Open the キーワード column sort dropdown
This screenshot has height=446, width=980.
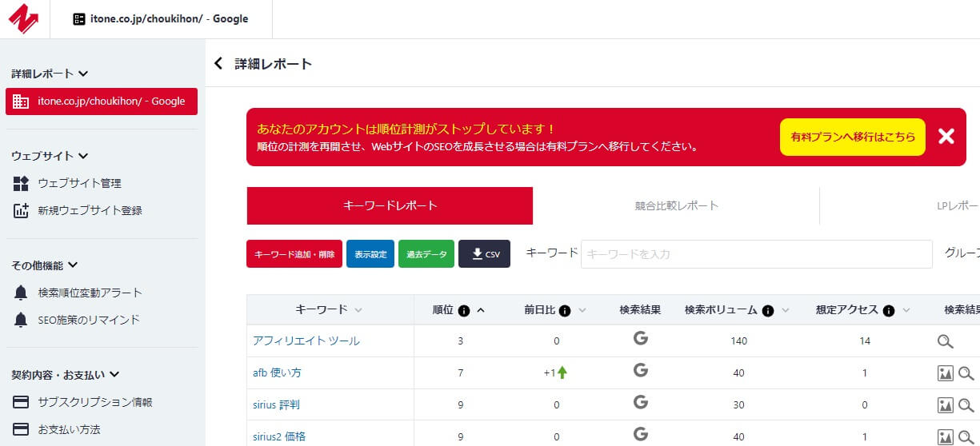(x=358, y=310)
